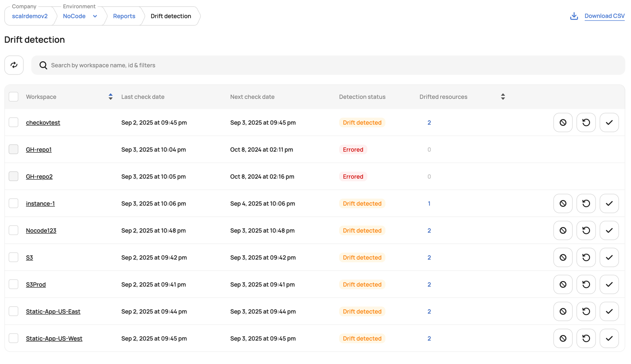Check the Static-App-US-East row checkbox
631x364 pixels.
tap(14, 311)
